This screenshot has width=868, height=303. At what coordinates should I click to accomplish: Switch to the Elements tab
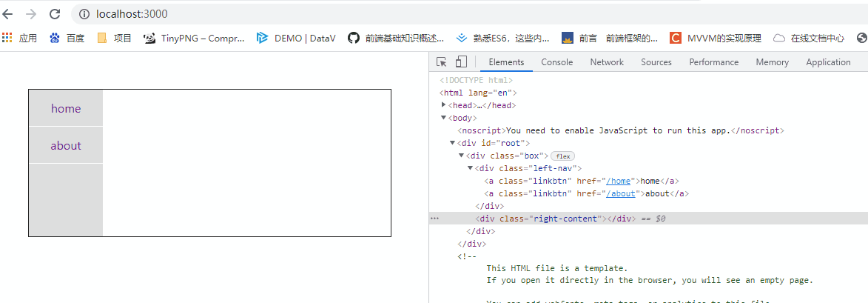(x=506, y=62)
